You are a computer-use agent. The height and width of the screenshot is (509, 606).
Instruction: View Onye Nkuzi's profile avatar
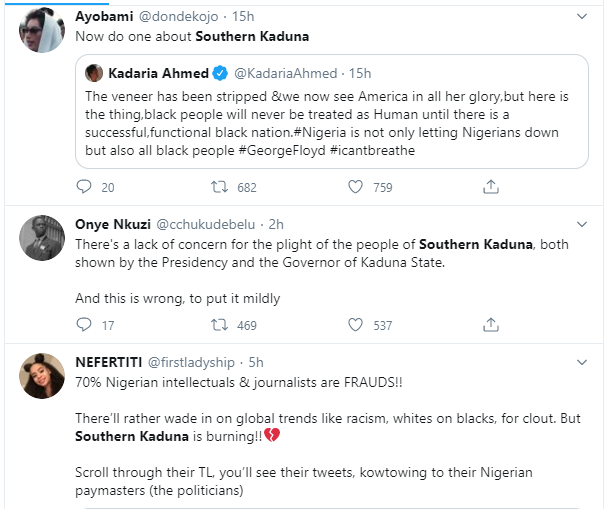[x=42, y=240]
